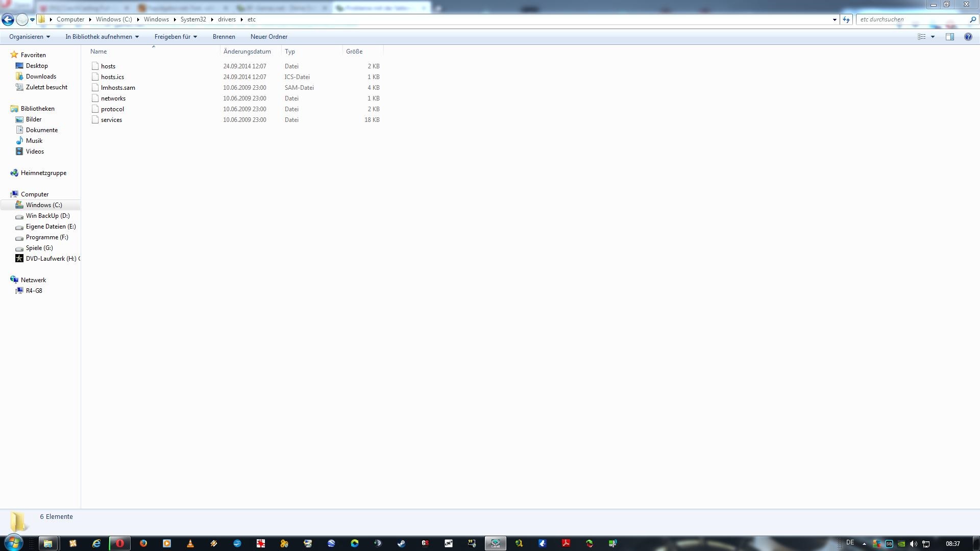
Task: Open the help question mark icon
Action: tap(968, 37)
